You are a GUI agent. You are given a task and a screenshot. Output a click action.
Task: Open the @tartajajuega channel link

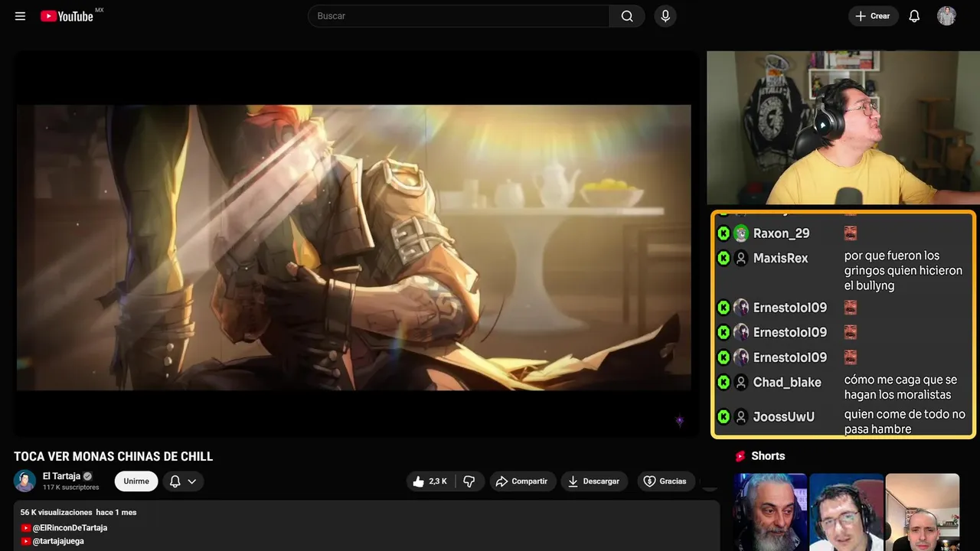(58, 541)
